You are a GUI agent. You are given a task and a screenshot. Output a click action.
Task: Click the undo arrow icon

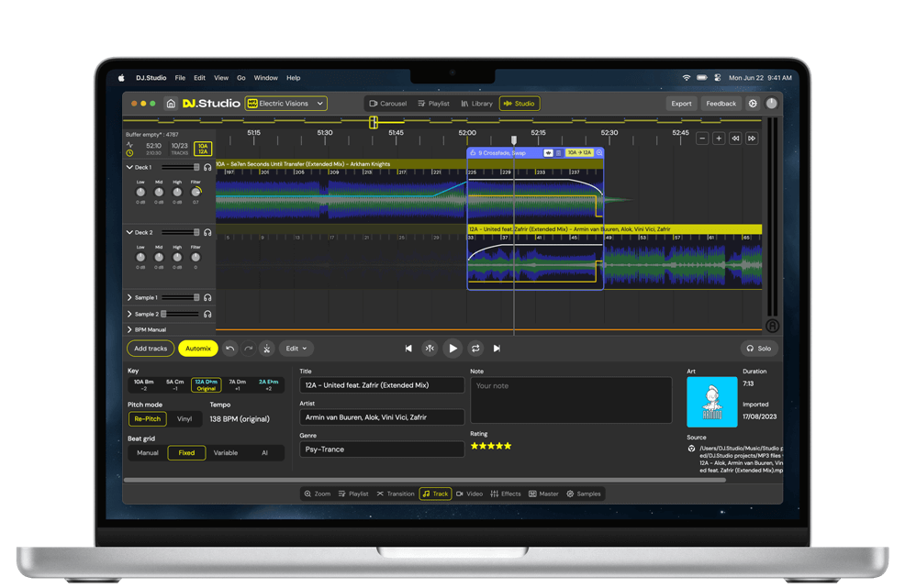tap(230, 349)
